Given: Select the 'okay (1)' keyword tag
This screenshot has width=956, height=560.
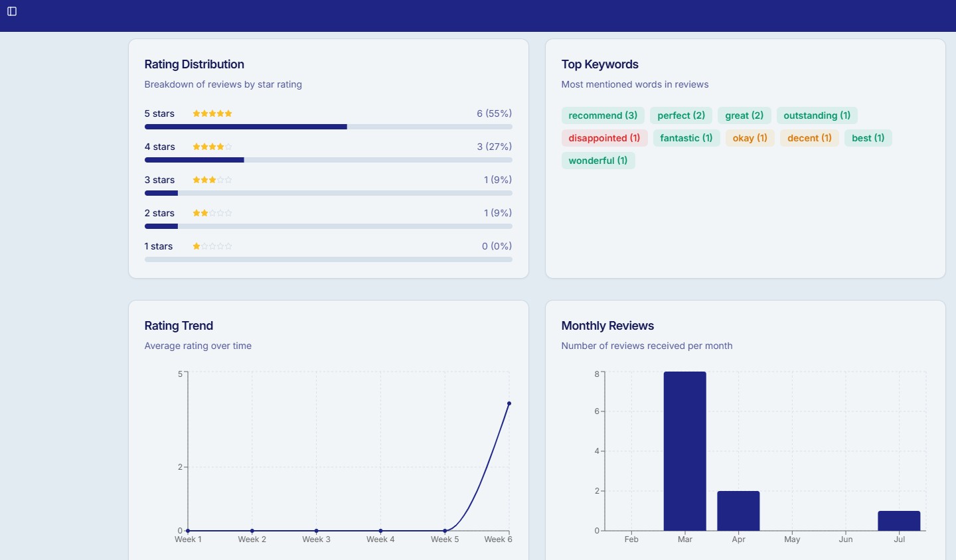Looking at the screenshot, I should tap(750, 138).
